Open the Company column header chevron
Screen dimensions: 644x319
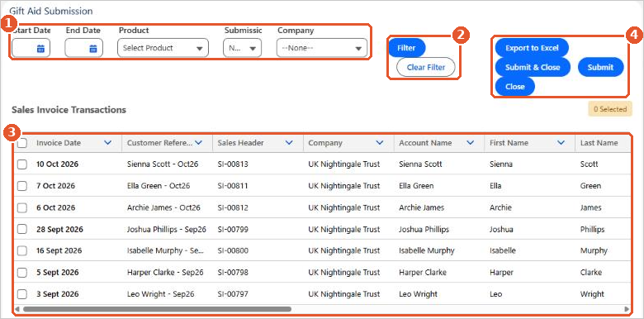pyautogui.click(x=380, y=143)
